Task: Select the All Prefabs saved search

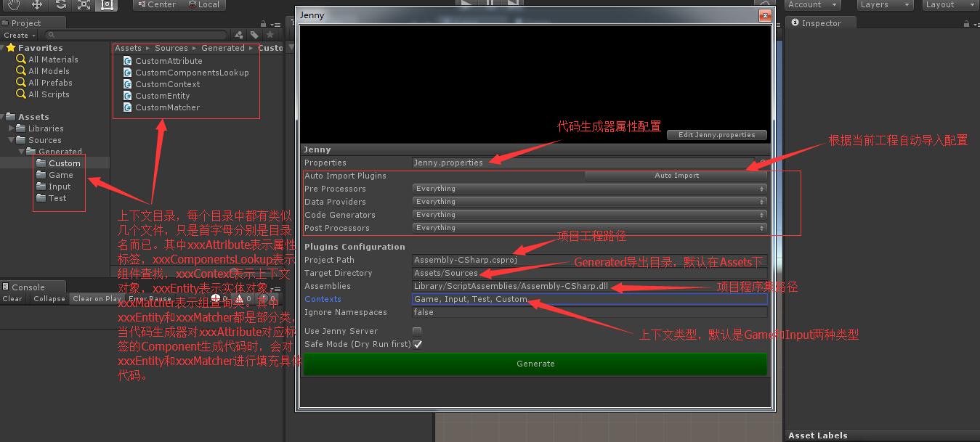Action: [50, 83]
